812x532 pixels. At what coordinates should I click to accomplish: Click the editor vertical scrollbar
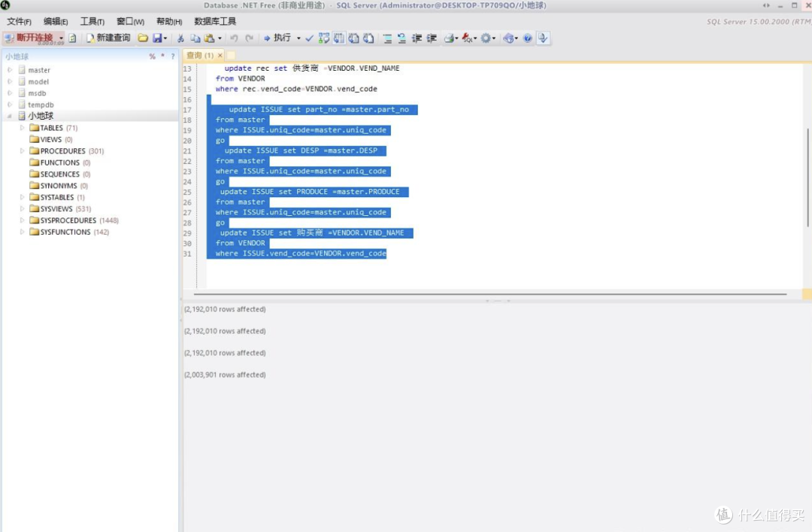[807, 176]
